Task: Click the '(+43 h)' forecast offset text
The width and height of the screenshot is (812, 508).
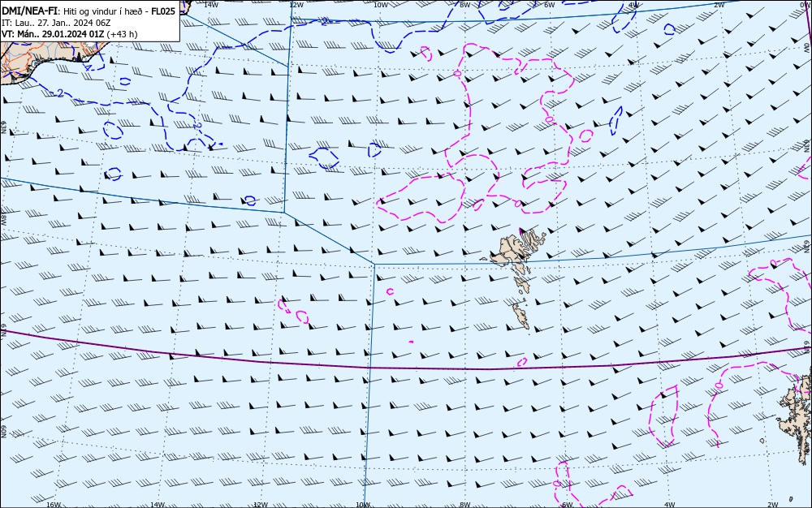Action: tap(123, 34)
